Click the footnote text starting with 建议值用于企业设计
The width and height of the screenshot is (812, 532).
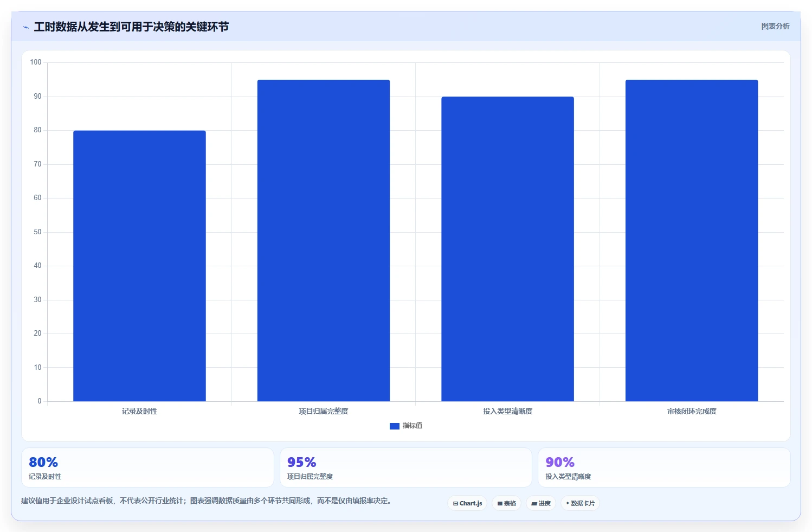206,501
